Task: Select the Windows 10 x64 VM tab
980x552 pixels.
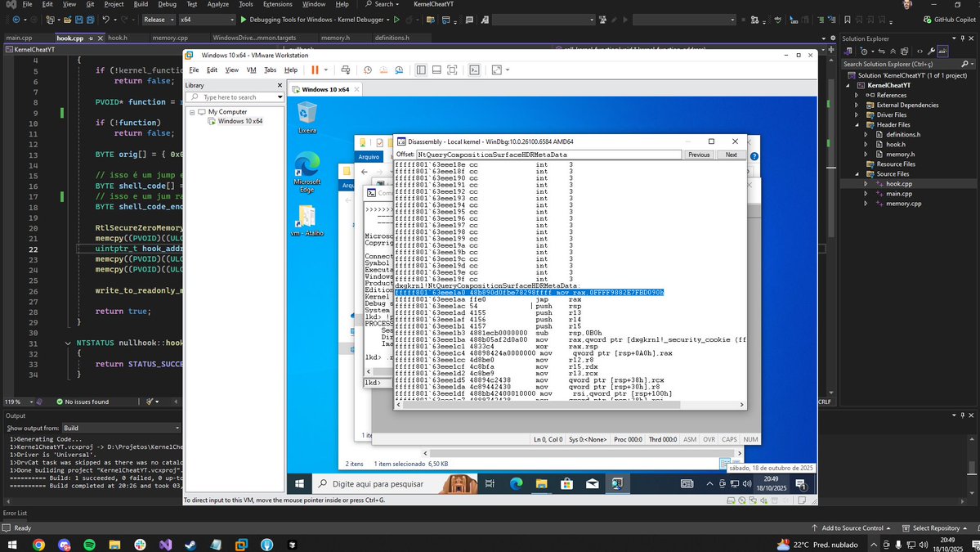Action: (325, 89)
